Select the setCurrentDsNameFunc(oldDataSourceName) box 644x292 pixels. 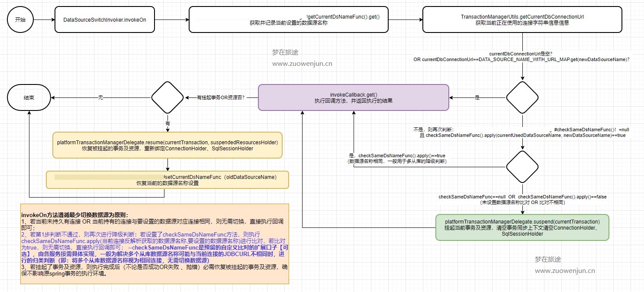pyautogui.click(x=167, y=180)
